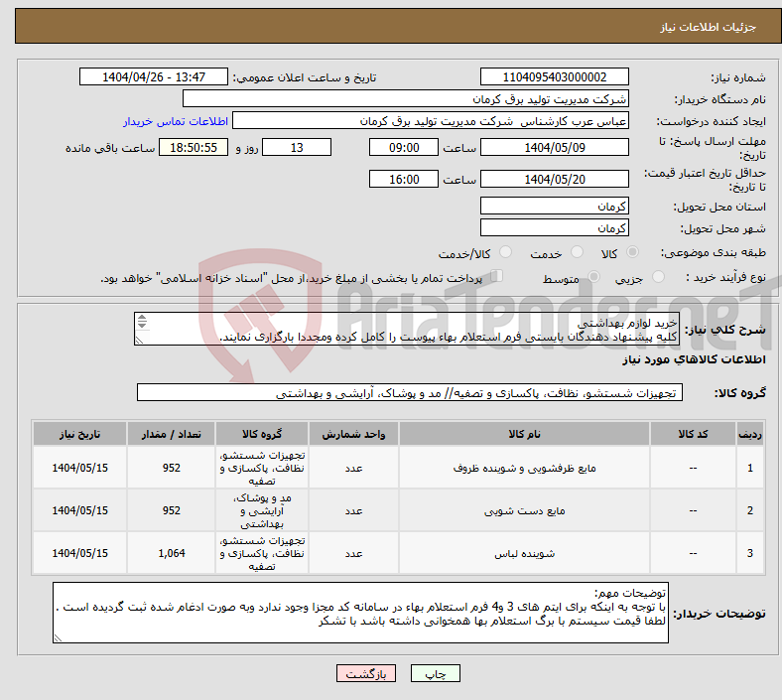This screenshot has height=700, width=782.
Task: Click the goods group cell in row 2
Action: [262, 511]
